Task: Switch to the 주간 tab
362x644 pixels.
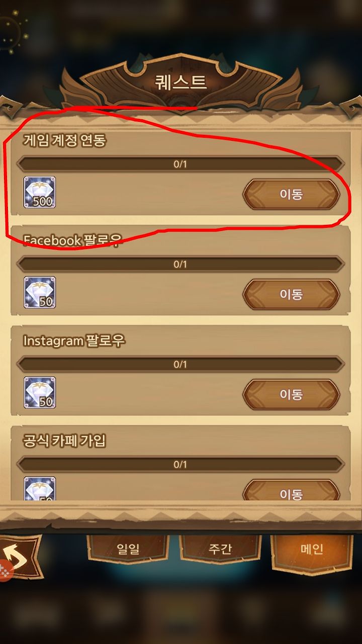Action: (220, 548)
